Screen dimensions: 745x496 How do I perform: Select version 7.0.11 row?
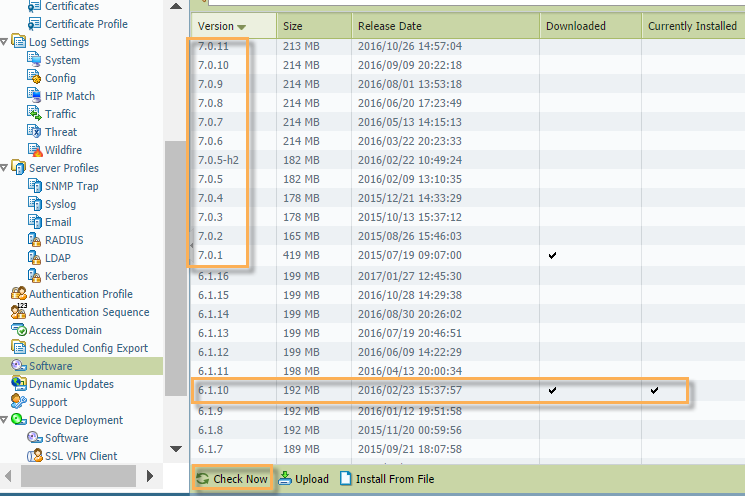coord(468,46)
